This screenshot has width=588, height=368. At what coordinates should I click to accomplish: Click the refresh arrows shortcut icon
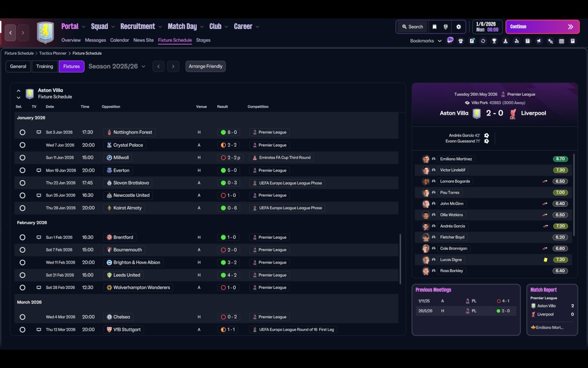tap(483, 41)
